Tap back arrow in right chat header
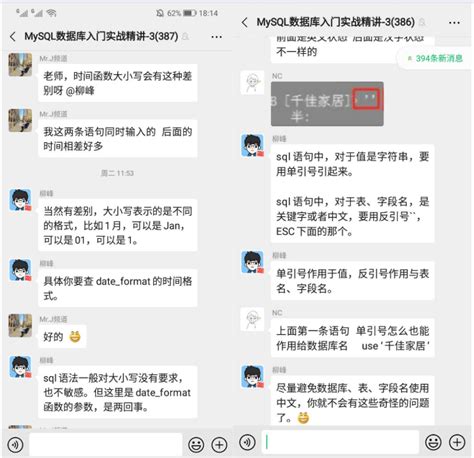 (x=245, y=22)
